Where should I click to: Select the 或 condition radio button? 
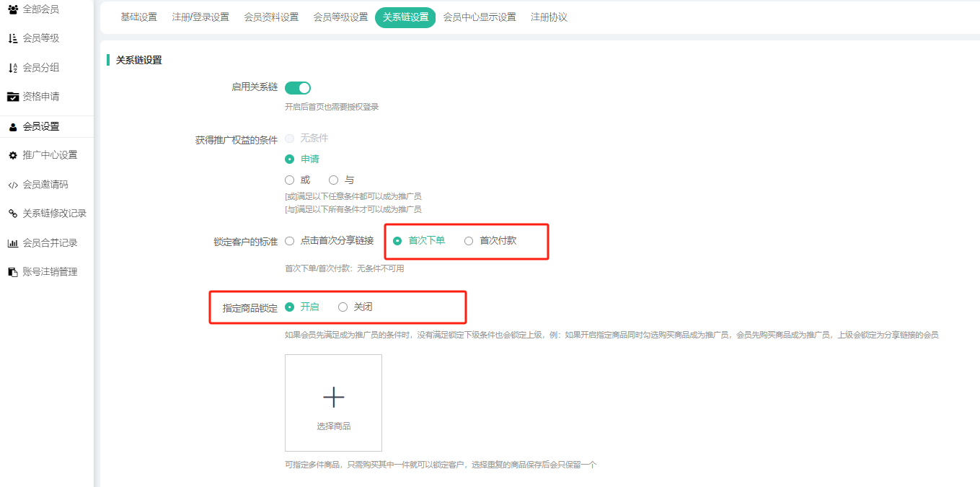point(290,180)
